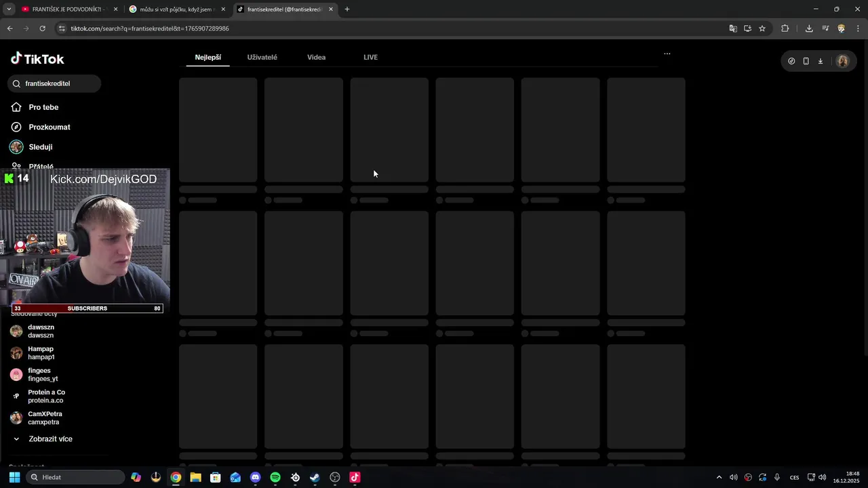The image size is (868, 488).
Task: Switch the CES keyboard language indicator
Action: [x=794, y=477]
